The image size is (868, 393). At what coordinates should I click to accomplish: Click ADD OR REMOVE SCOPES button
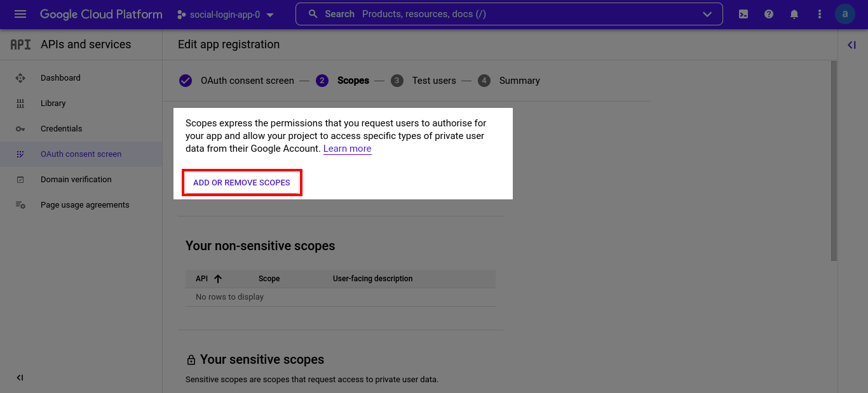241,183
